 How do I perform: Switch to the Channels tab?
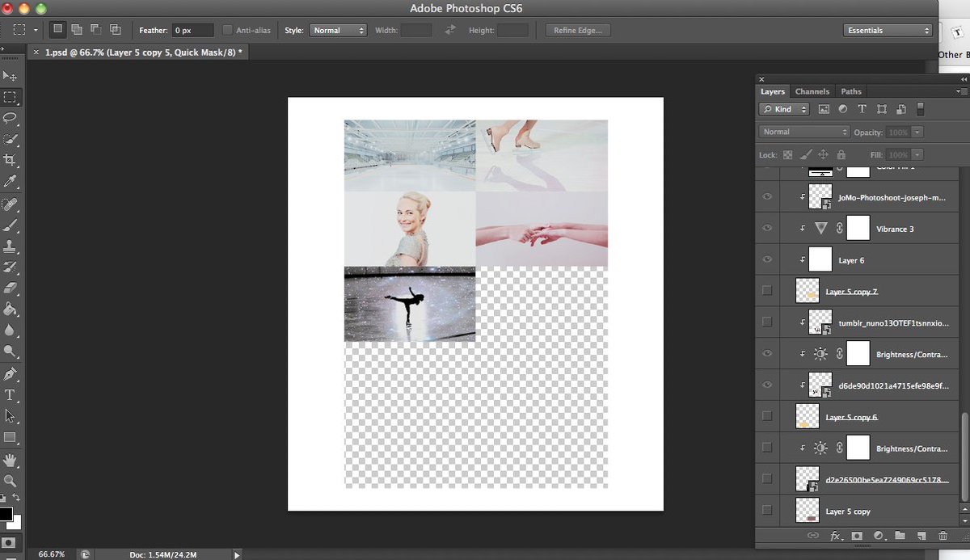812,91
